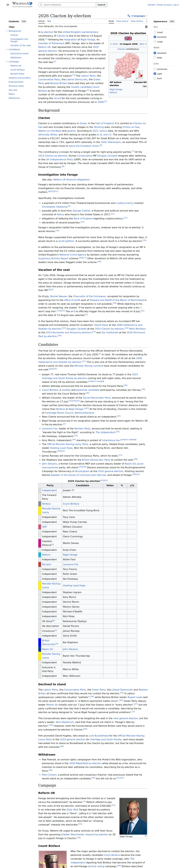
Task: Collapse the Candidates contents section
Action: pos(7,49)
